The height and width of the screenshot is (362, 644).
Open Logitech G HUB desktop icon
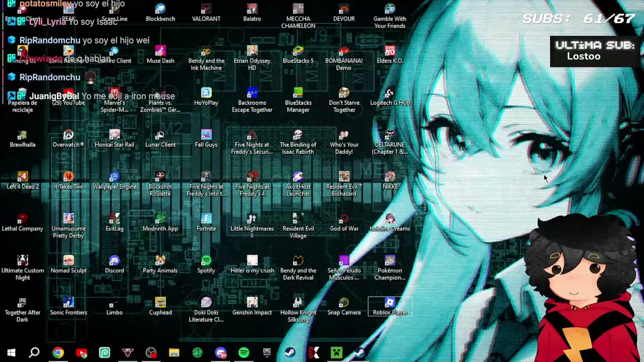(x=390, y=97)
